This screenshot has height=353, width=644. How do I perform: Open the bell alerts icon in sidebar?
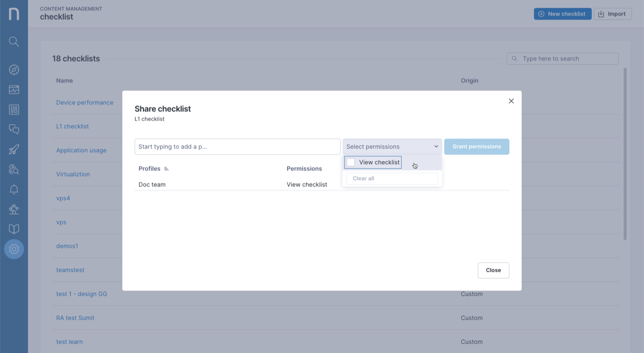point(14,189)
